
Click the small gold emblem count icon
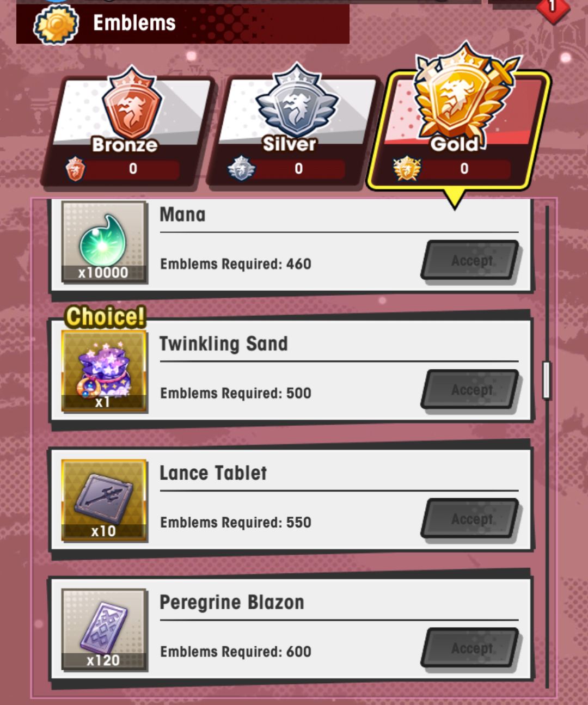[x=407, y=169]
